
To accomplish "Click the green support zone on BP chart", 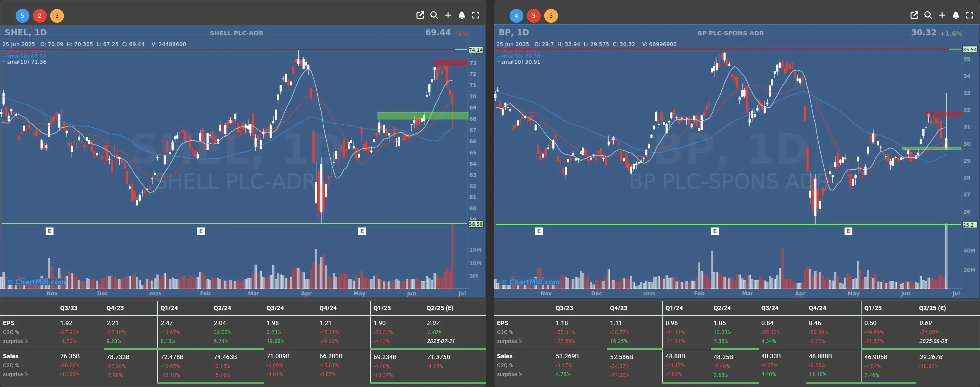I will tap(931, 148).
